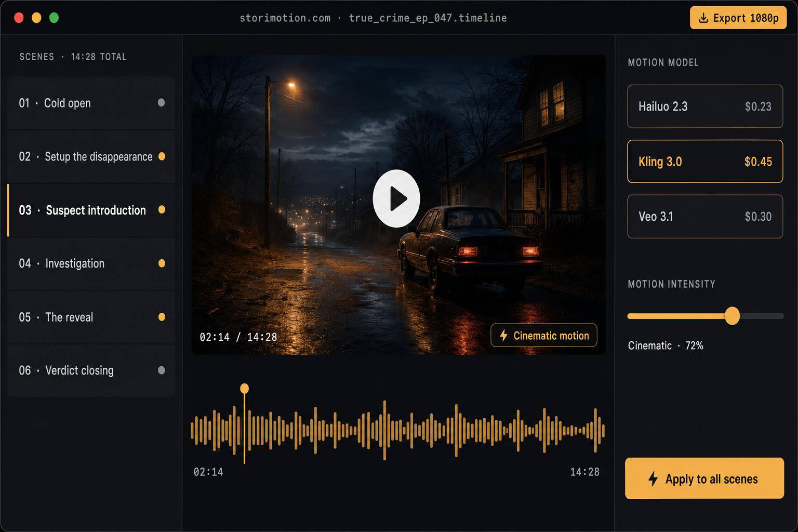The width and height of the screenshot is (798, 532).
Task: Click the status dot for The reveal
Action: point(162,317)
